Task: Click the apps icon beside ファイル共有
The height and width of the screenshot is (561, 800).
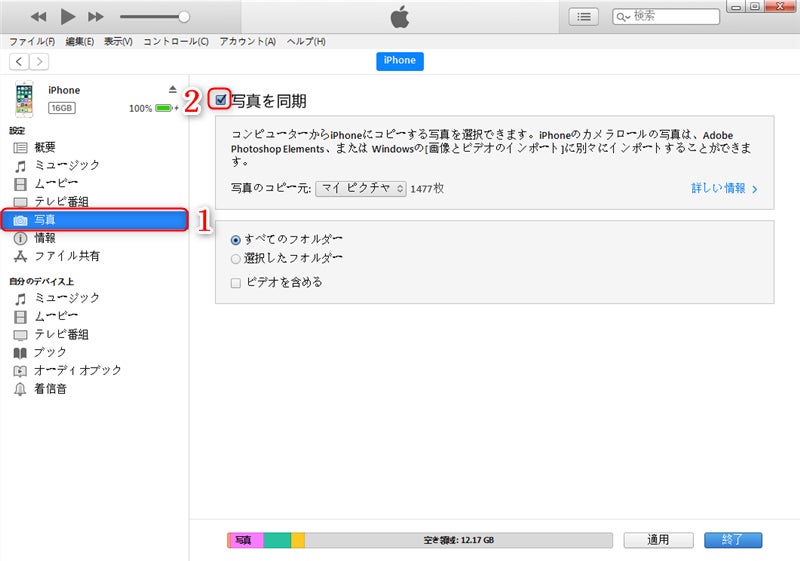Action: 20,256
